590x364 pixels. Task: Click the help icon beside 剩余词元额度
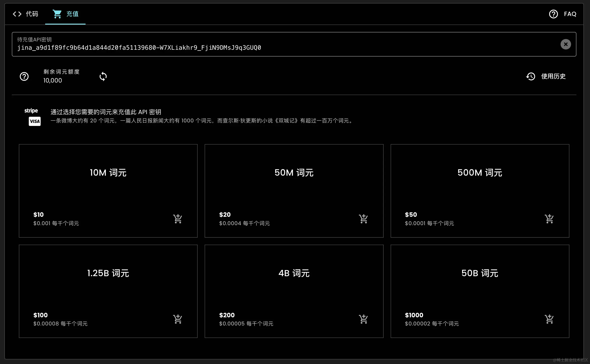(24, 77)
